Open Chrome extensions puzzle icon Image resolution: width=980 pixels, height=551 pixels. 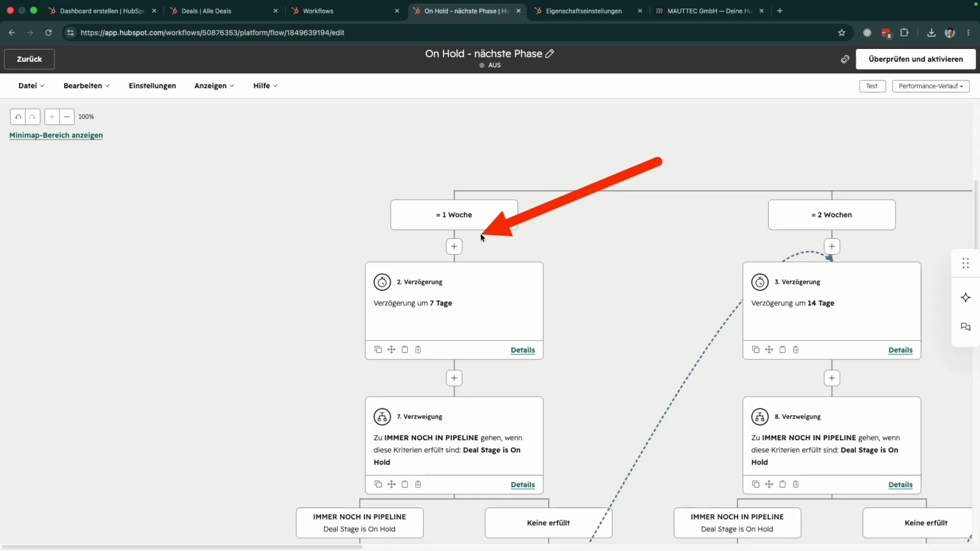coord(904,32)
